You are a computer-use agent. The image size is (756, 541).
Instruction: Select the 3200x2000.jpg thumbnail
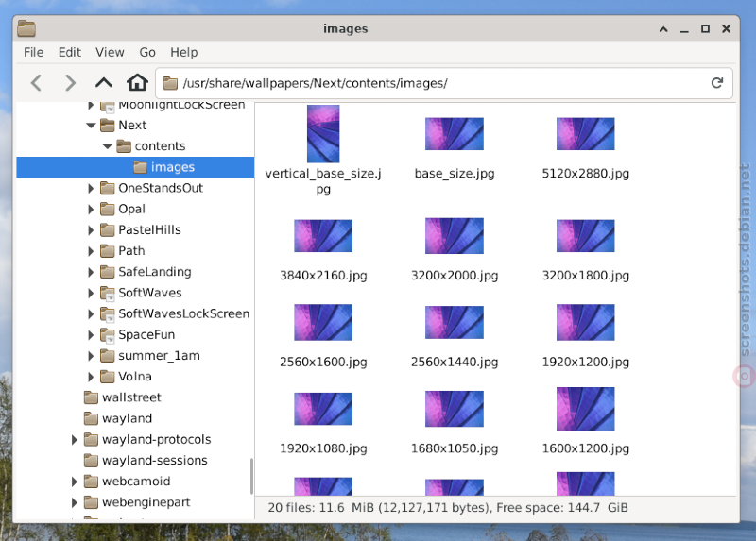click(x=455, y=236)
